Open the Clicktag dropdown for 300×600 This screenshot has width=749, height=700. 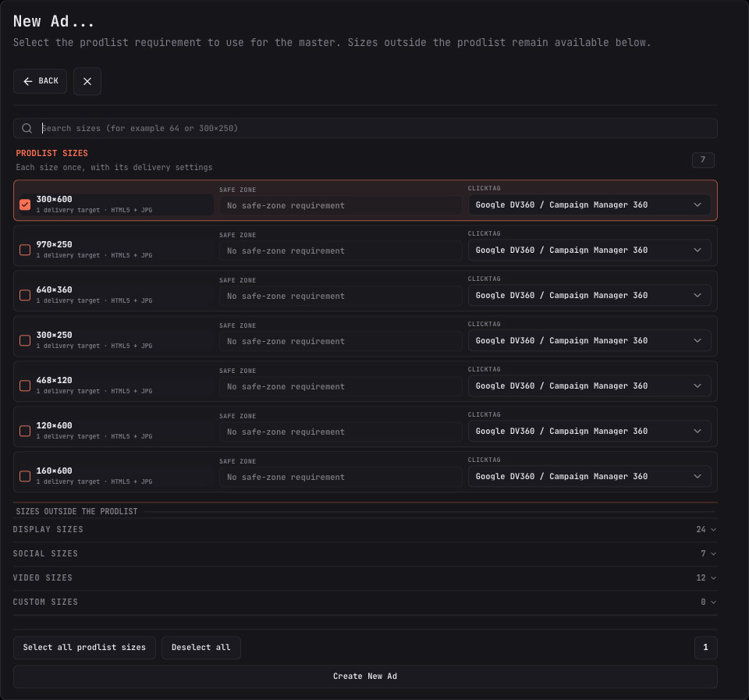coord(589,204)
